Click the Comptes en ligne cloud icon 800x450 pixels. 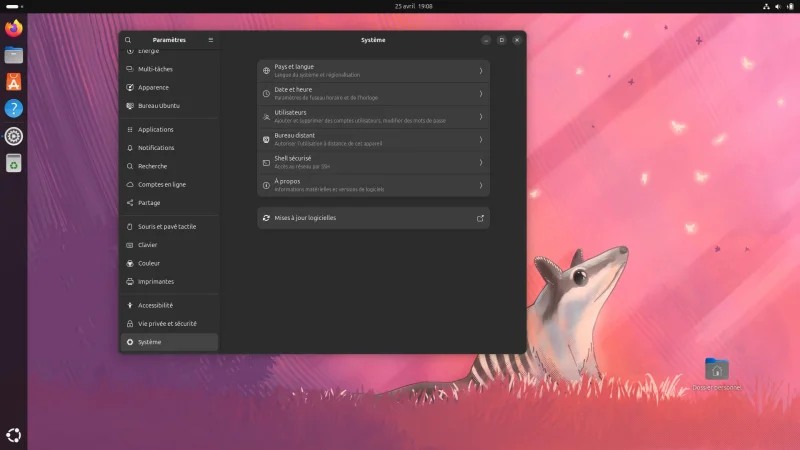click(130, 185)
